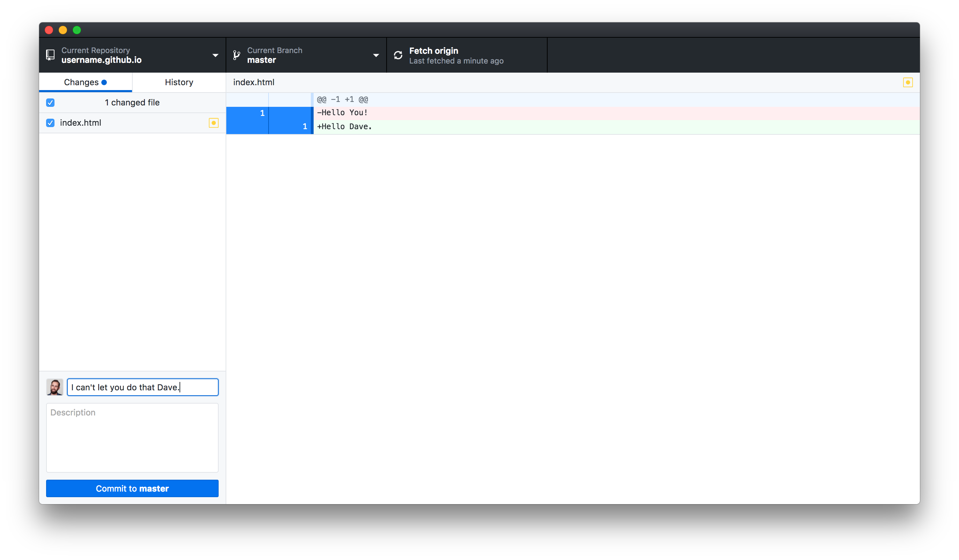Focus the Description text area
Viewport: 959px width, 560px height.
[132, 437]
